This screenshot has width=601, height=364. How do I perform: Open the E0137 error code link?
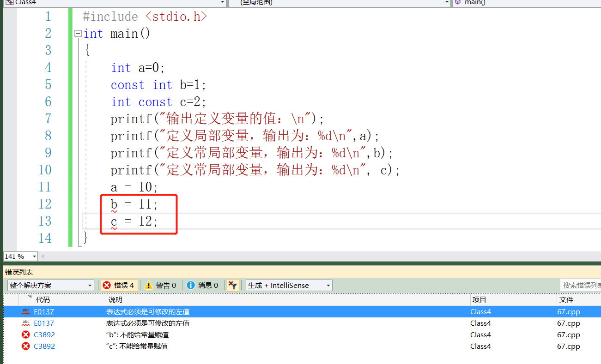(43, 311)
